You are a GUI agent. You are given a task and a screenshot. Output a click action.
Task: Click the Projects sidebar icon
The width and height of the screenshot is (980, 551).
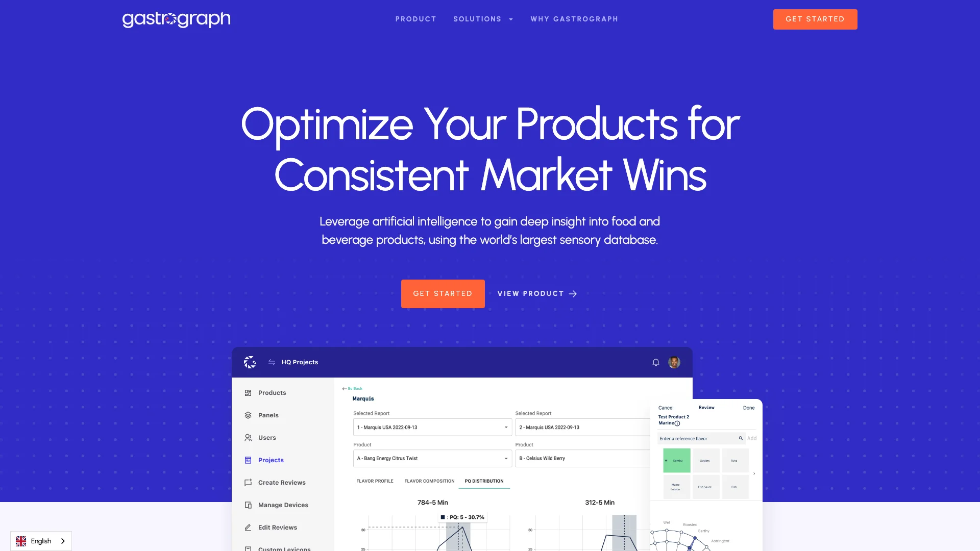249,460
